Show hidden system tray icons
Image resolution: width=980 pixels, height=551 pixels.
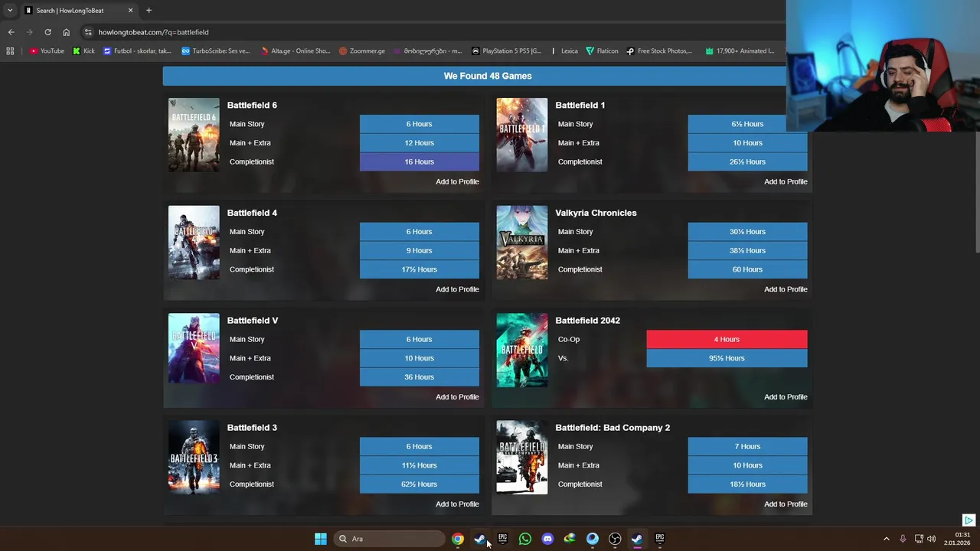(887, 539)
